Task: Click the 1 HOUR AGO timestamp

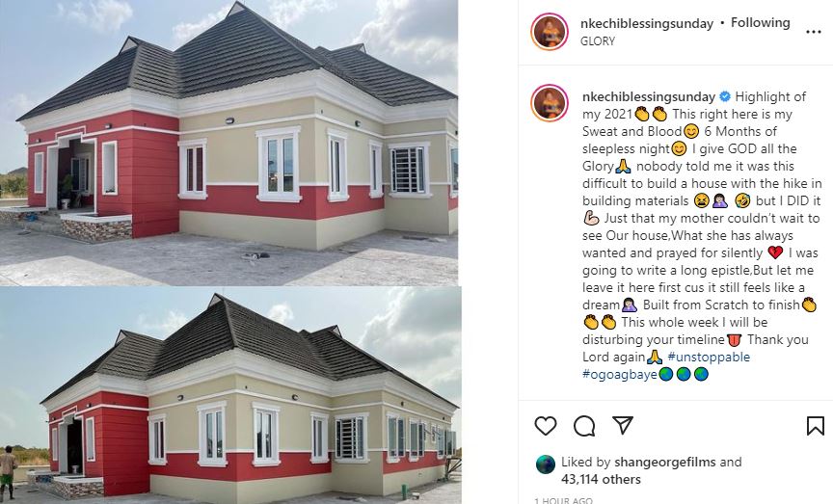Action: [x=564, y=500]
